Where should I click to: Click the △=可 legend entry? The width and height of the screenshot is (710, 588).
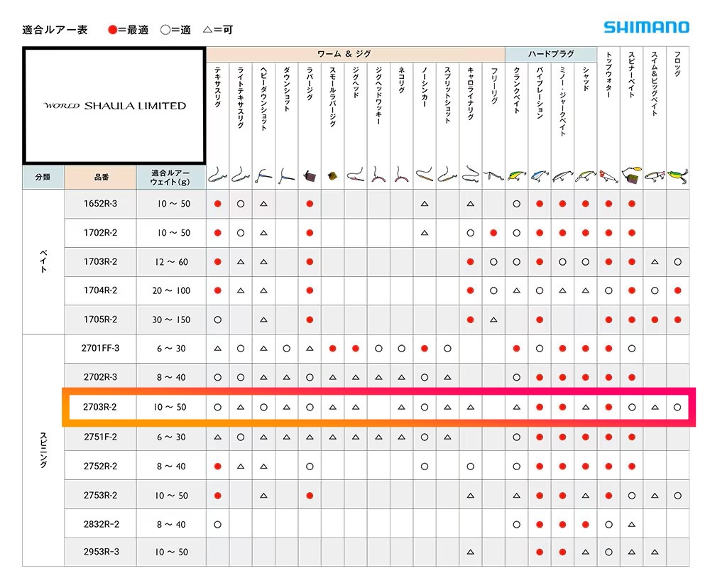[218, 30]
